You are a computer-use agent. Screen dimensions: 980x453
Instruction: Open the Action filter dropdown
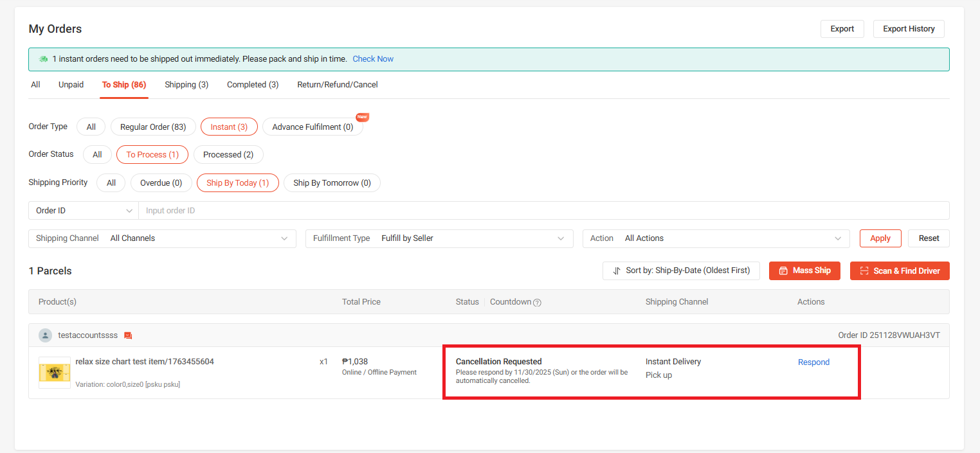pyautogui.click(x=716, y=238)
